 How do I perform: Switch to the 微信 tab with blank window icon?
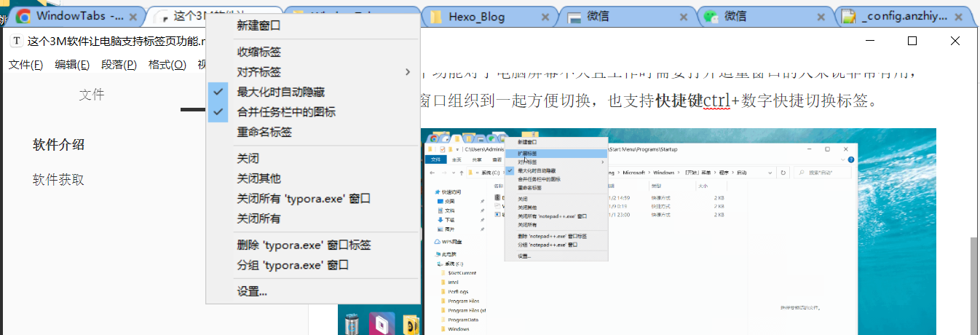point(626,16)
